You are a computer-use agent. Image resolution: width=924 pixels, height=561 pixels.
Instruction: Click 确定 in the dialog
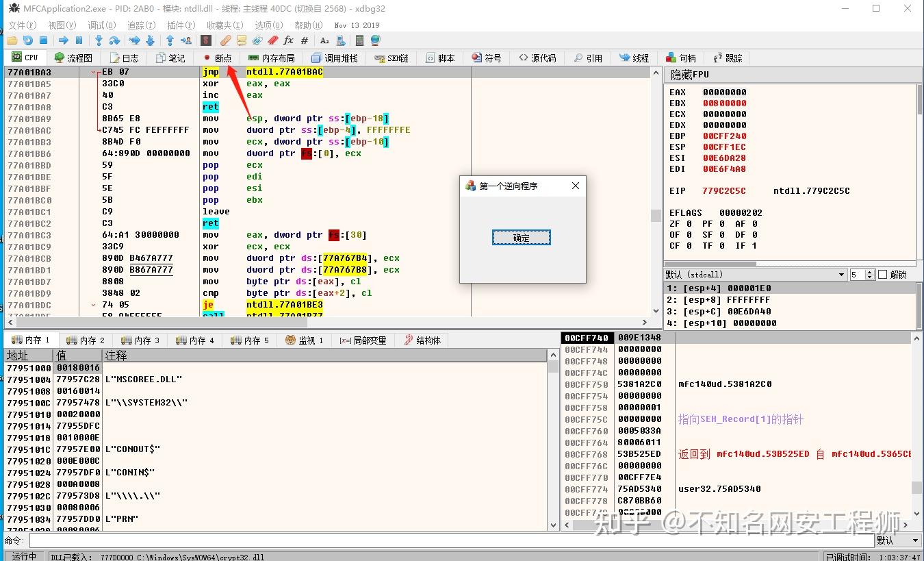click(521, 238)
